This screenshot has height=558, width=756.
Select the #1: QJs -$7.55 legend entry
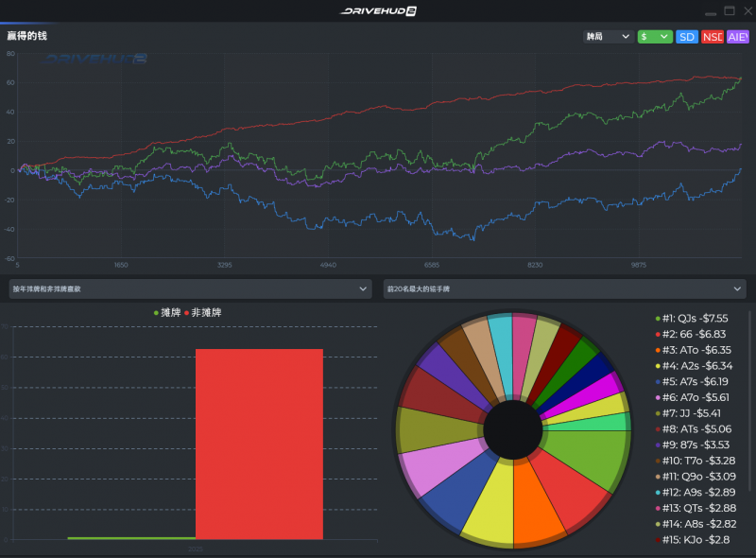pyautogui.click(x=695, y=319)
